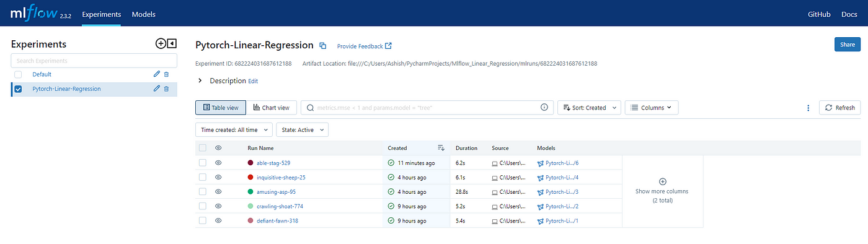Tick the Default experiment checkbox

(18, 74)
